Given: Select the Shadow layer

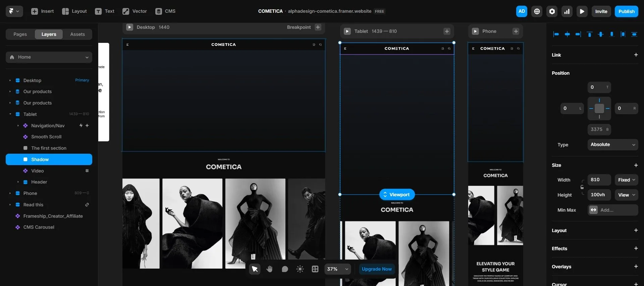Looking at the screenshot, I should 49,159.
